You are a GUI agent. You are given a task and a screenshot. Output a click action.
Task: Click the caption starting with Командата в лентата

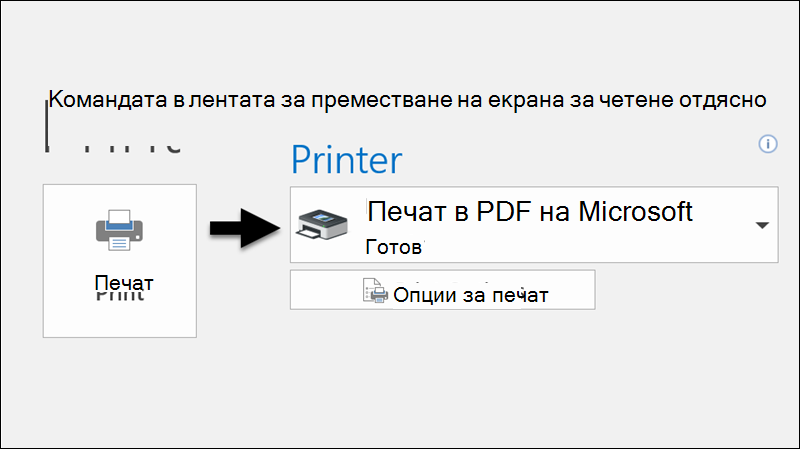pyautogui.click(x=407, y=99)
